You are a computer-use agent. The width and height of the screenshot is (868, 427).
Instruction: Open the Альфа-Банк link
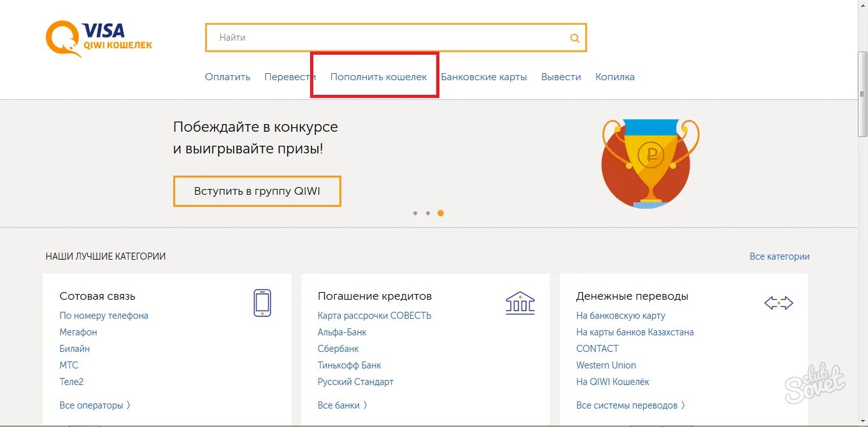342,332
